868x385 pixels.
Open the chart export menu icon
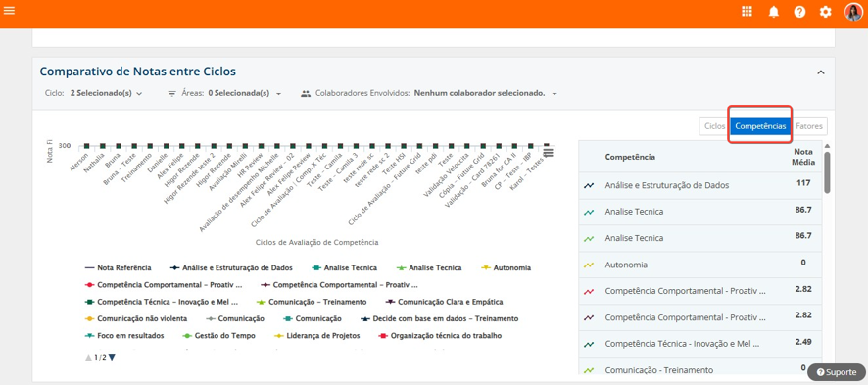[548, 152]
